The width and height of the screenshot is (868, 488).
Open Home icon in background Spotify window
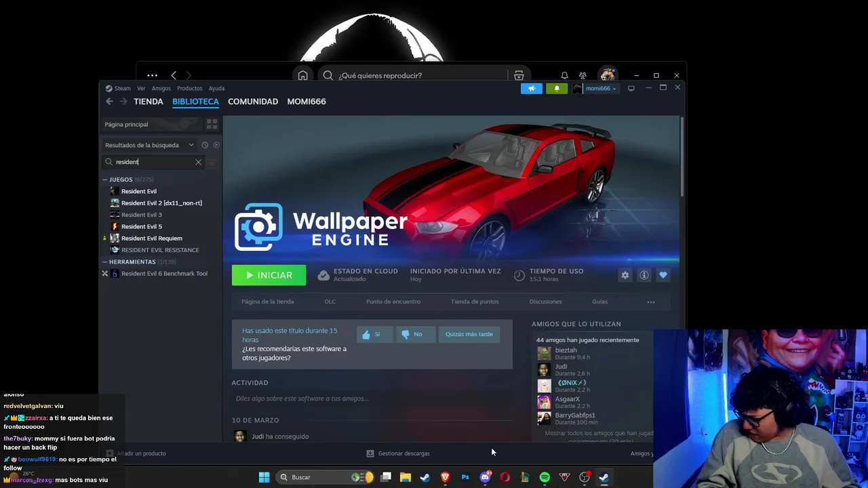tap(302, 75)
